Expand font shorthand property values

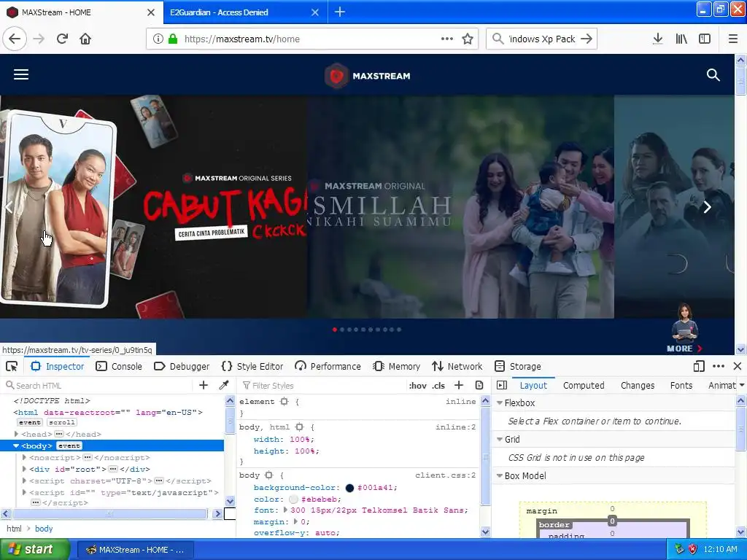[x=286, y=510]
